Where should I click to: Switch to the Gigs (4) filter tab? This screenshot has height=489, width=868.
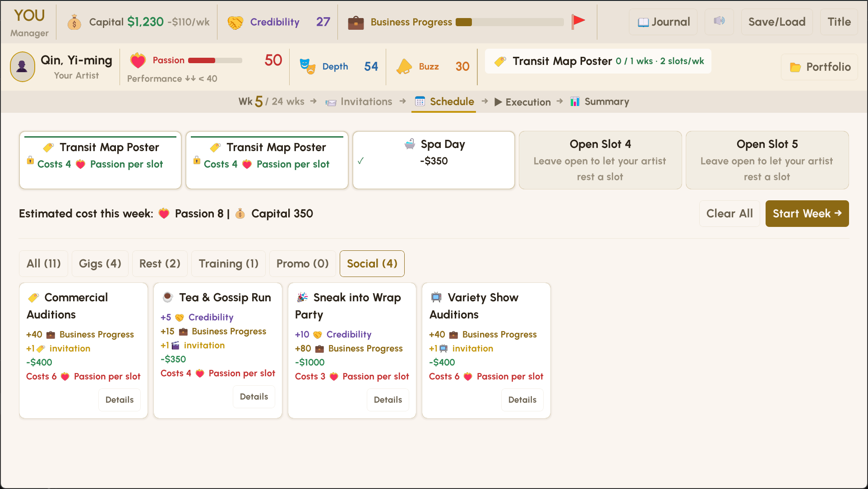pos(100,263)
